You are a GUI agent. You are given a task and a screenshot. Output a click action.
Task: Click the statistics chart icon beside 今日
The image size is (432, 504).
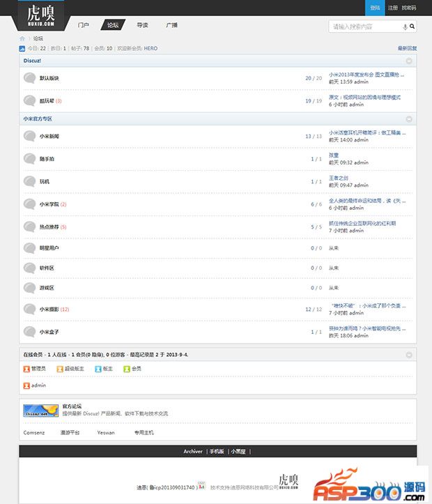click(22, 49)
